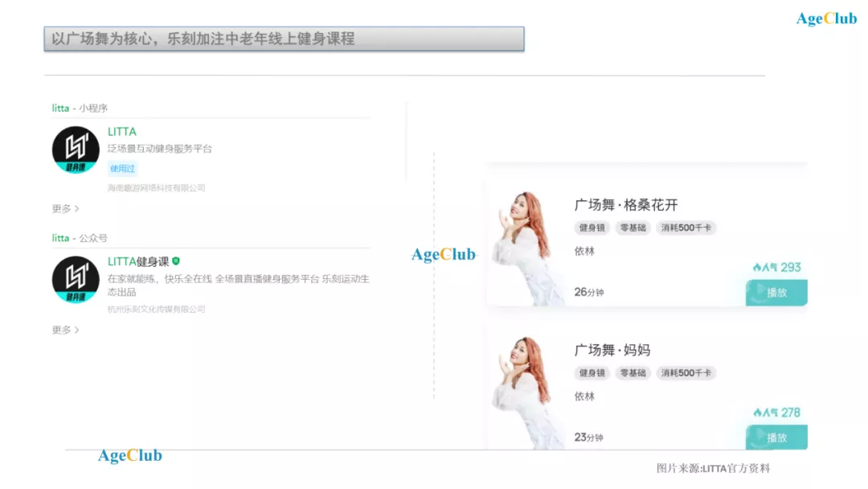Open the instructor thumbnail for 广场舞·格桑花开
Screen dimensions: 868x489
526,248
